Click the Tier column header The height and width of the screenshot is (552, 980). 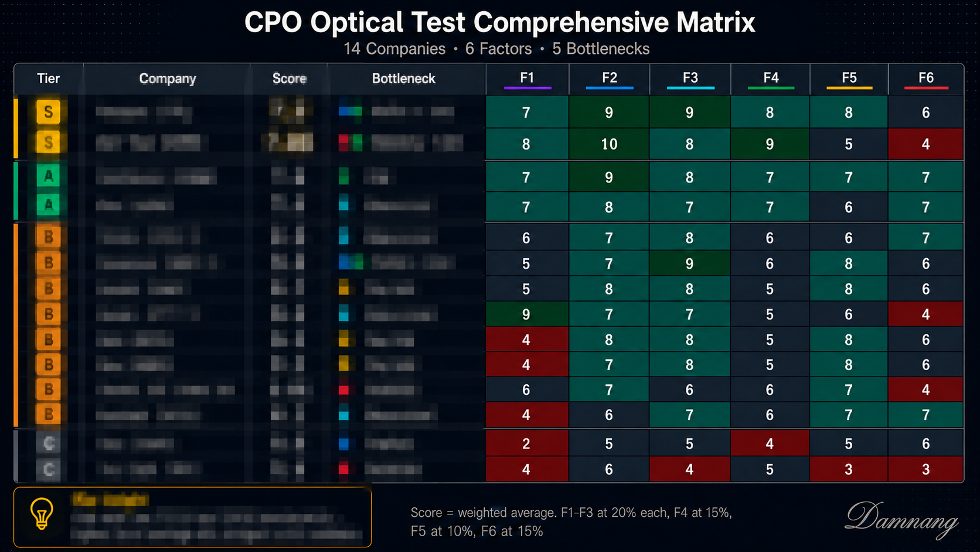click(x=49, y=79)
